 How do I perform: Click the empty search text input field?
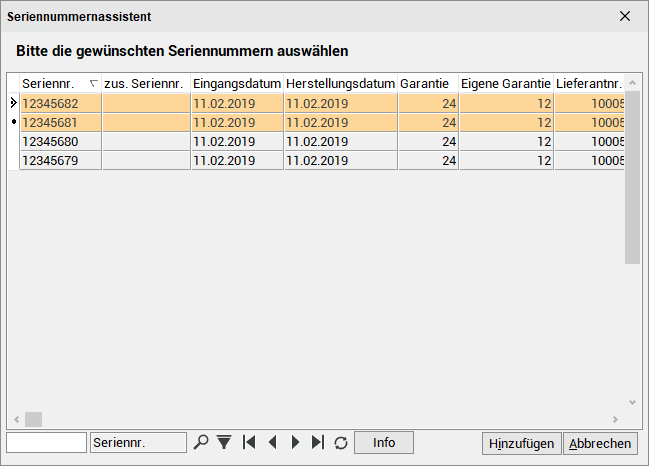point(46,443)
